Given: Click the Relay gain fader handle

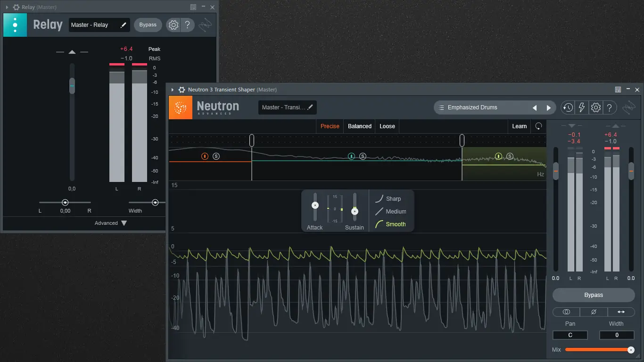Looking at the screenshot, I should (72, 86).
